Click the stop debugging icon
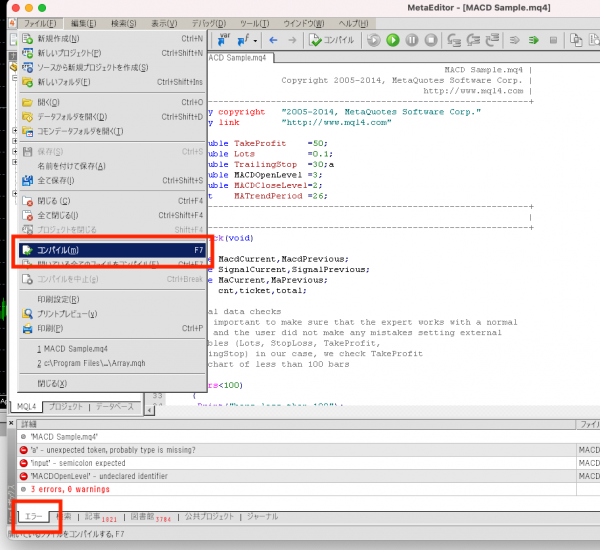 point(431,40)
